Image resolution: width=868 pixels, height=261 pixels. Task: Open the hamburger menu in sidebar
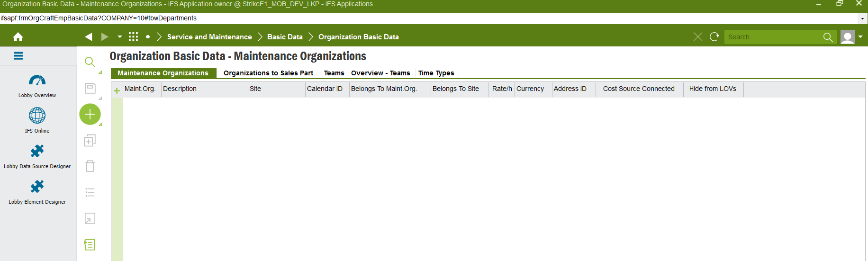(x=18, y=56)
